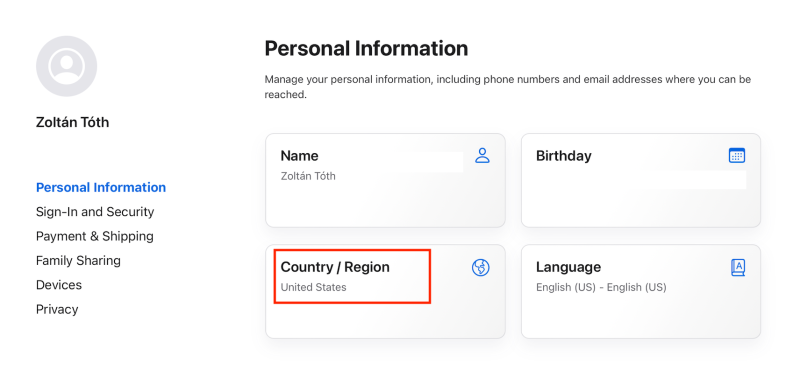Click Zoltán Tóth text inside Name card
The width and height of the screenshot is (800, 376).
point(308,177)
